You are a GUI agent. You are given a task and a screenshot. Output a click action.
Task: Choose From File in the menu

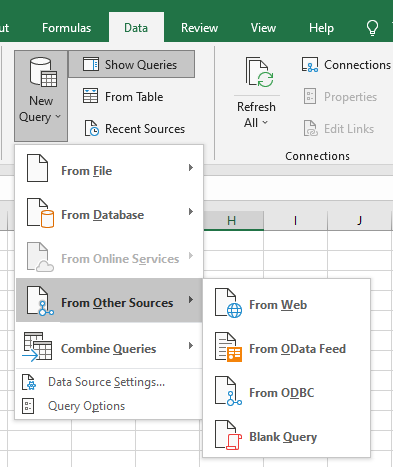pos(109,168)
